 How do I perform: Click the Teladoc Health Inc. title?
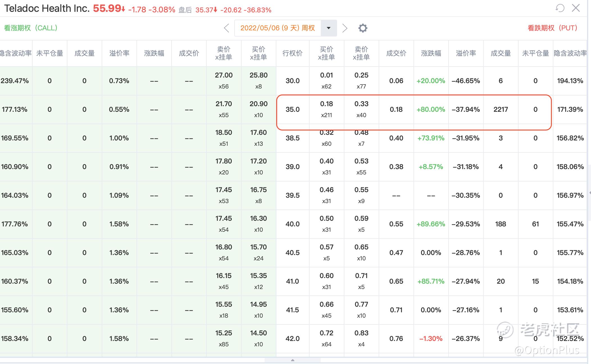(x=47, y=8)
